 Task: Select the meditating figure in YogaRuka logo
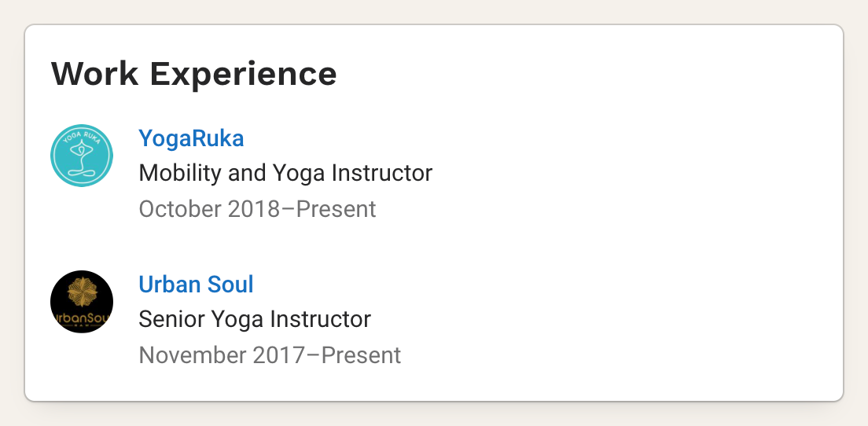82,161
